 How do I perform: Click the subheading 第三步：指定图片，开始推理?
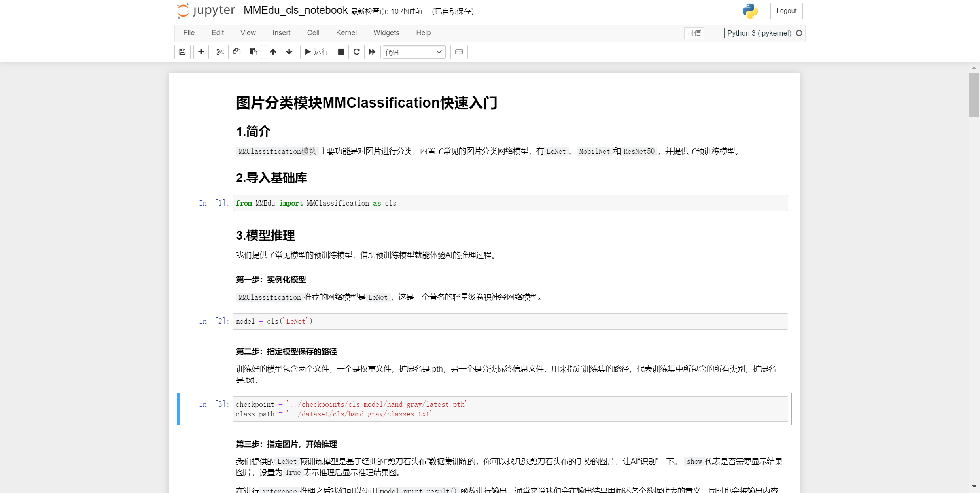tap(286, 444)
